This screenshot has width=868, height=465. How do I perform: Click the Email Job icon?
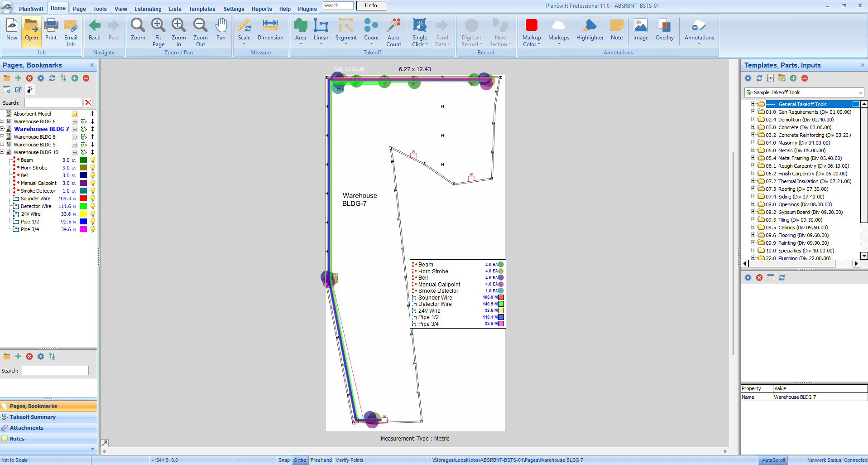click(x=71, y=33)
